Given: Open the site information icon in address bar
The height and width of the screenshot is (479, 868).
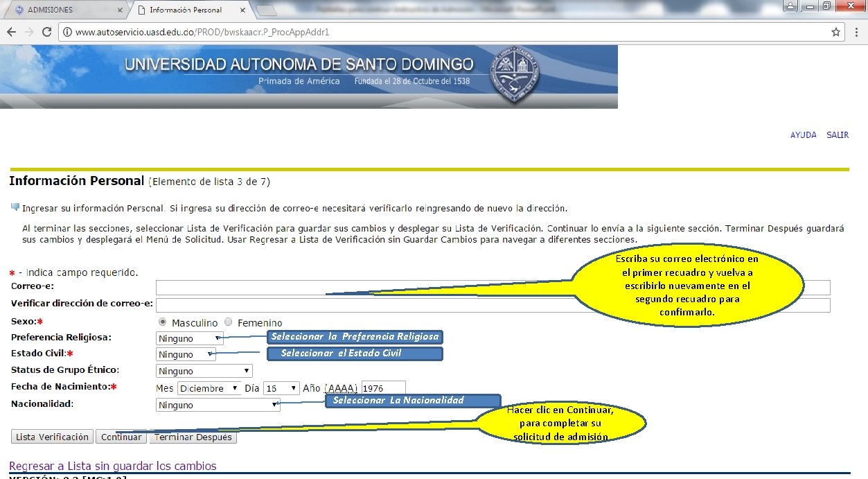Looking at the screenshot, I should (67, 32).
